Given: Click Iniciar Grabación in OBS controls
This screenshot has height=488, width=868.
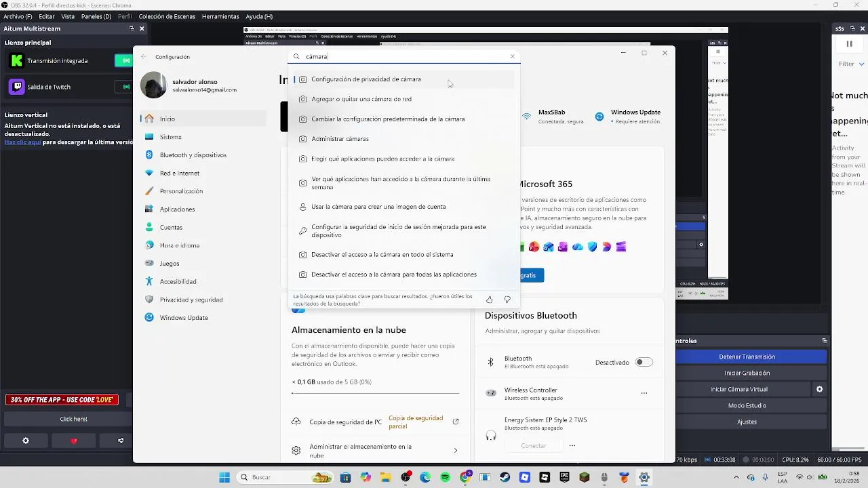Looking at the screenshot, I should pyautogui.click(x=747, y=373).
